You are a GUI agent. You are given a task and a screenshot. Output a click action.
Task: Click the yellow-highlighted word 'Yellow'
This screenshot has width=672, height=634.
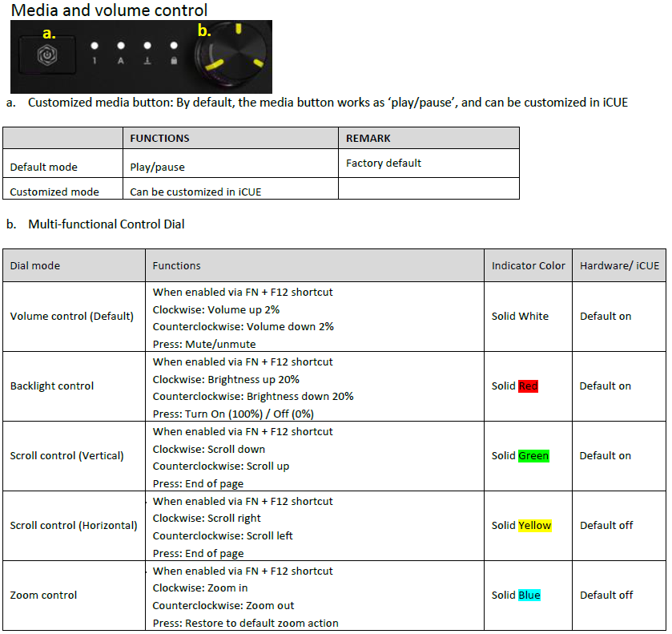tap(535, 526)
